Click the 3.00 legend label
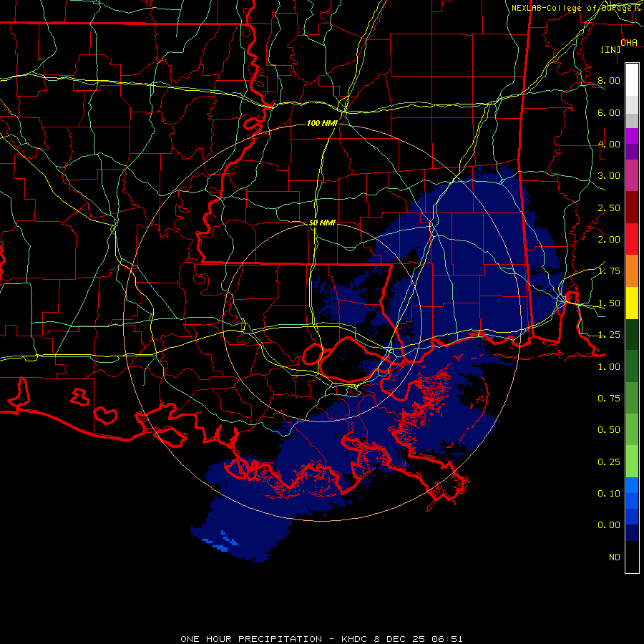This screenshot has height=644, width=644. point(609,176)
